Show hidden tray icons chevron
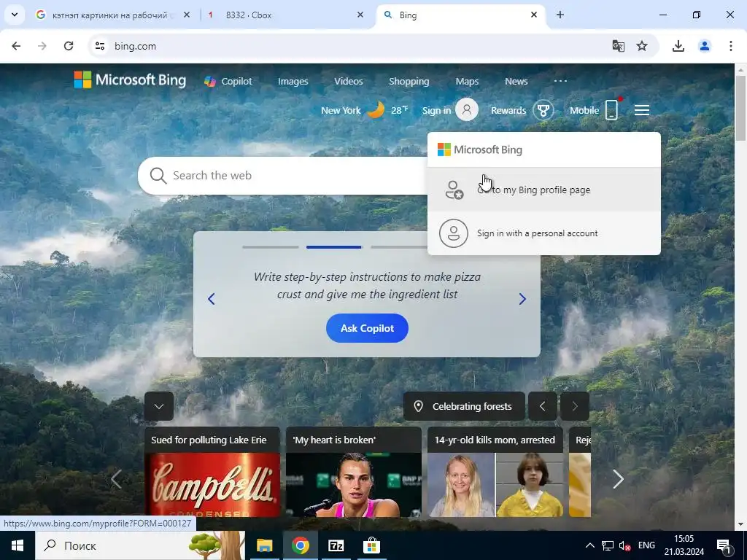 tap(589, 545)
